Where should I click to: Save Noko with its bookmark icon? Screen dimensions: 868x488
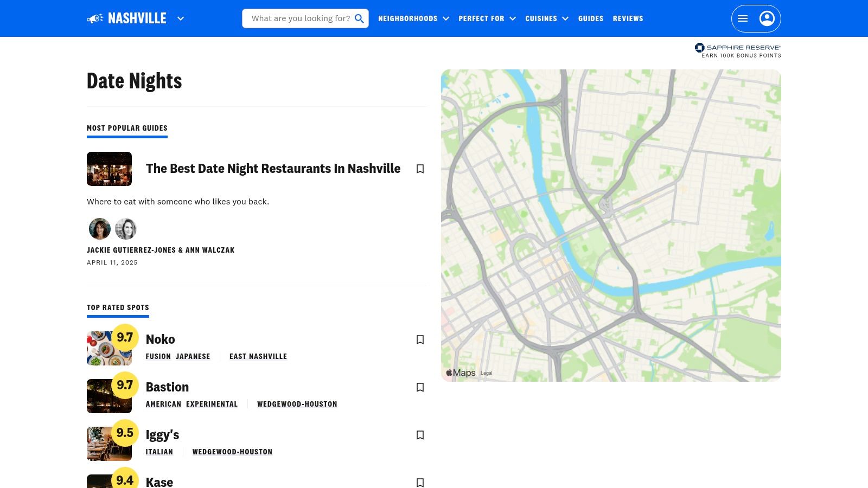tap(420, 340)
